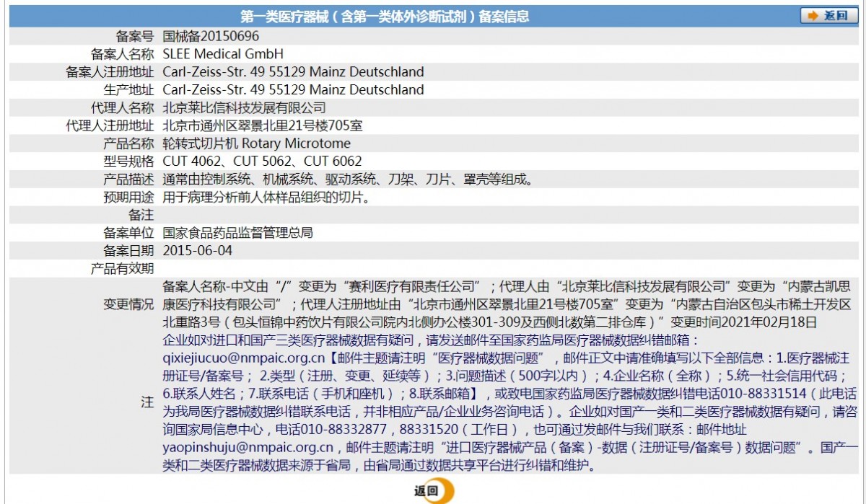Click the email yaopinshuju@nmpaic.org.cn

(x=248, y=448)
